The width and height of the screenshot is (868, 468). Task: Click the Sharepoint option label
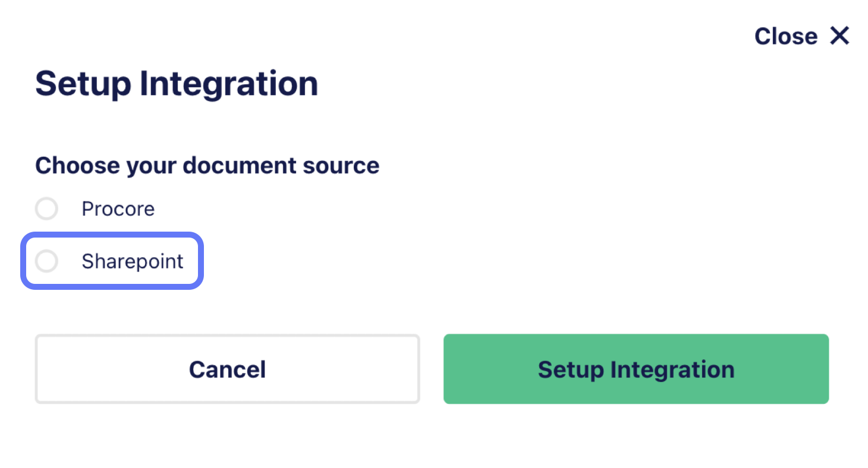coord(133,261)
